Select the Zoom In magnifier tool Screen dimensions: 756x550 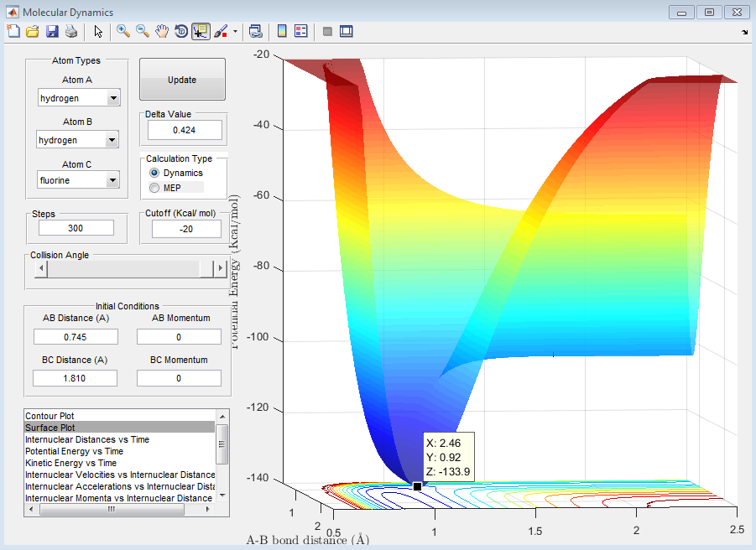coord(123,32)
